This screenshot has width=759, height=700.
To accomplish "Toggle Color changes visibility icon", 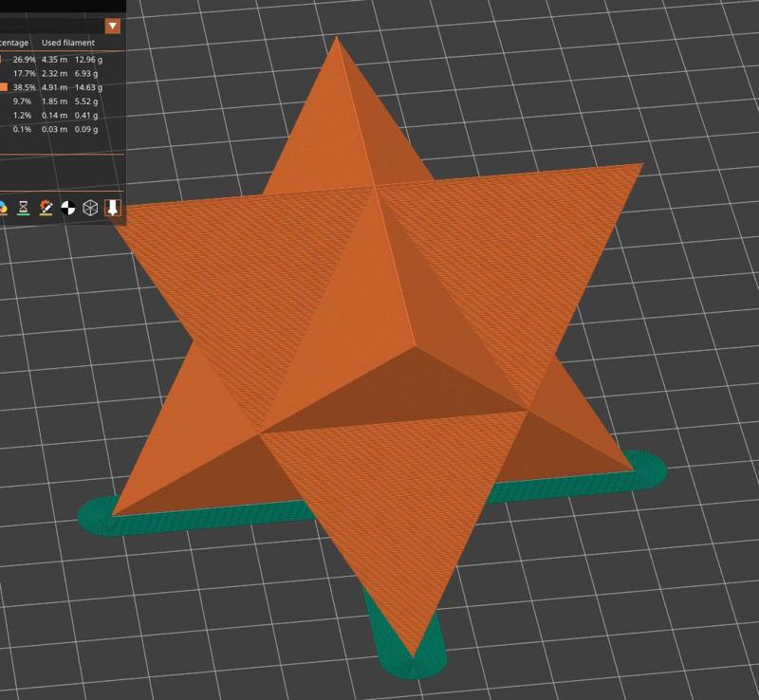I will coord(3,208).
